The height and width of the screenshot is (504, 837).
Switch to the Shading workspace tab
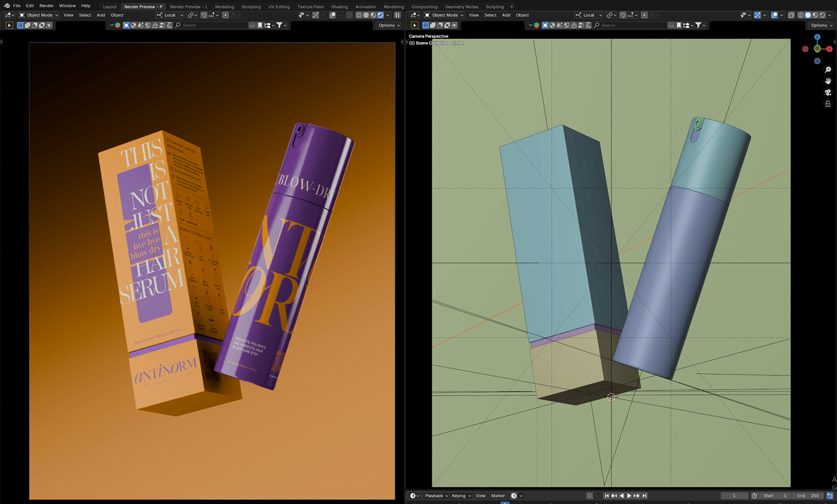click(339, 7)
